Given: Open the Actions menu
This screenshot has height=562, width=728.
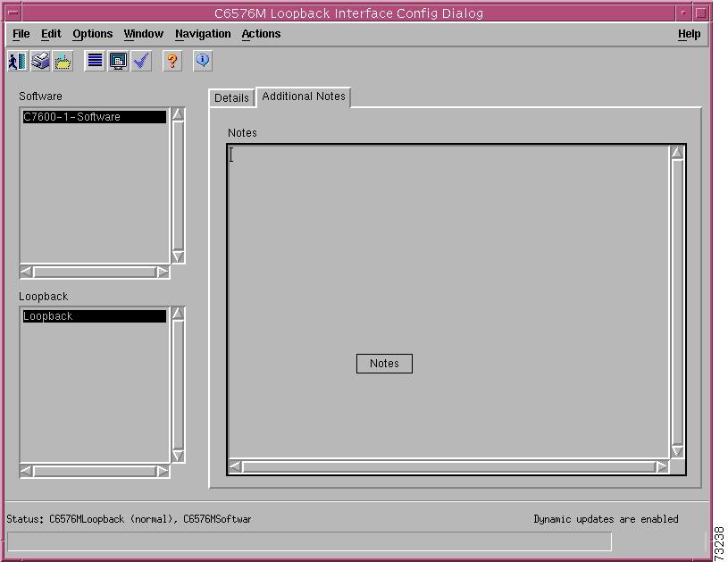Looking at the screenshot, I should pos(261,34).
